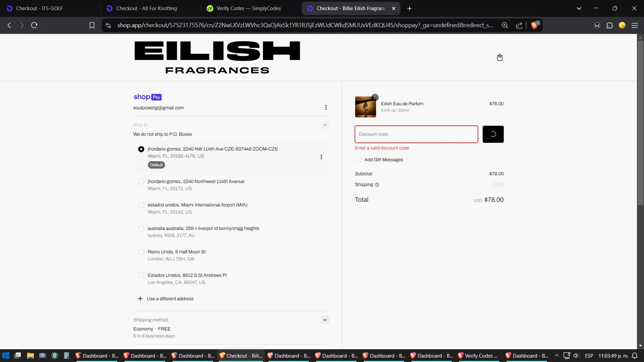Open Verify Codes taskbar window
Screen dimensions: 644x362
(478, 356)
